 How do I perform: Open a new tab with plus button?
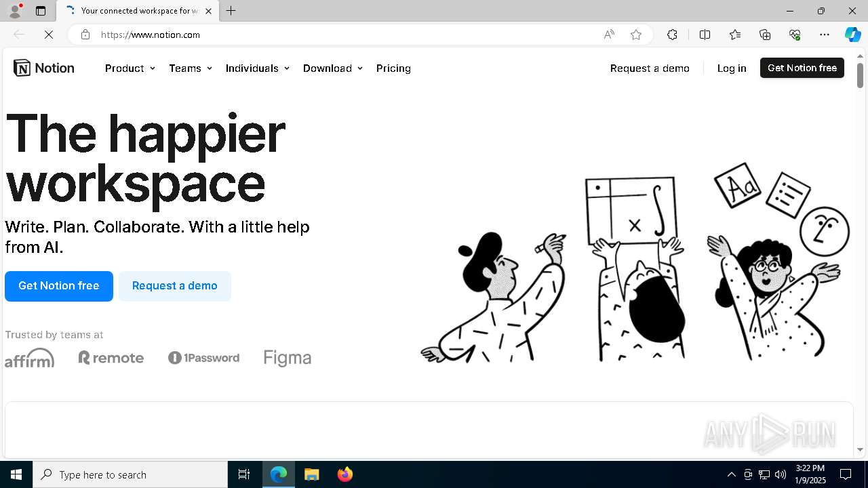pos(231,11)
